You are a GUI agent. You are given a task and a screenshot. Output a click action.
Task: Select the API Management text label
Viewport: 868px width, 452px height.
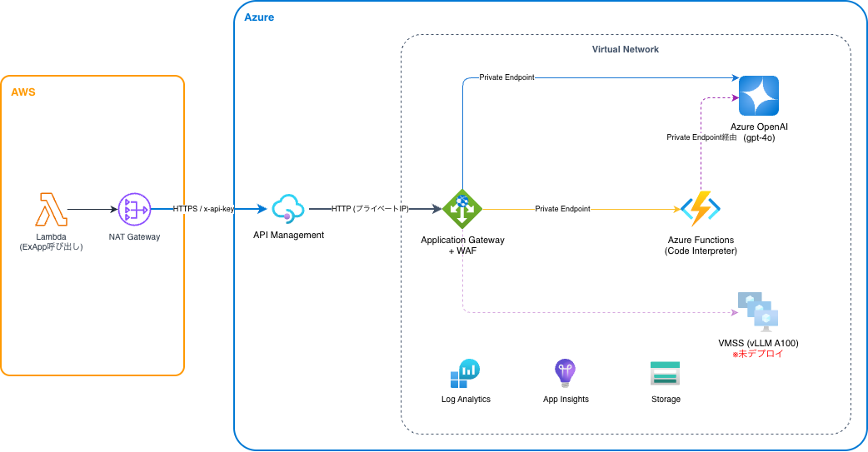pyautogui.click(x=288, y=235)
